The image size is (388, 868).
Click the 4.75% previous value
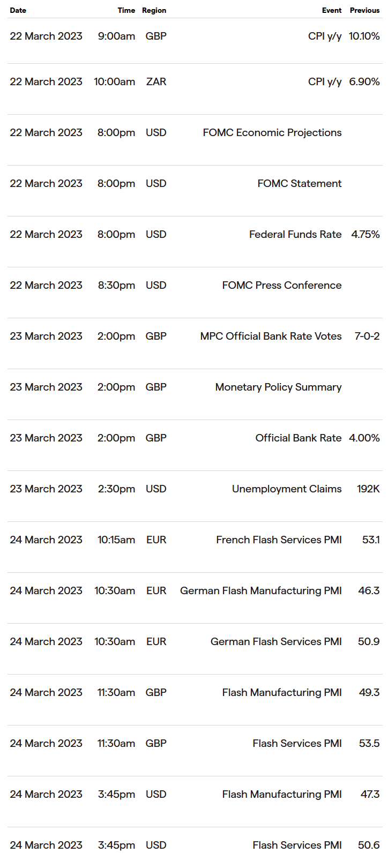[x=365, y=234]
